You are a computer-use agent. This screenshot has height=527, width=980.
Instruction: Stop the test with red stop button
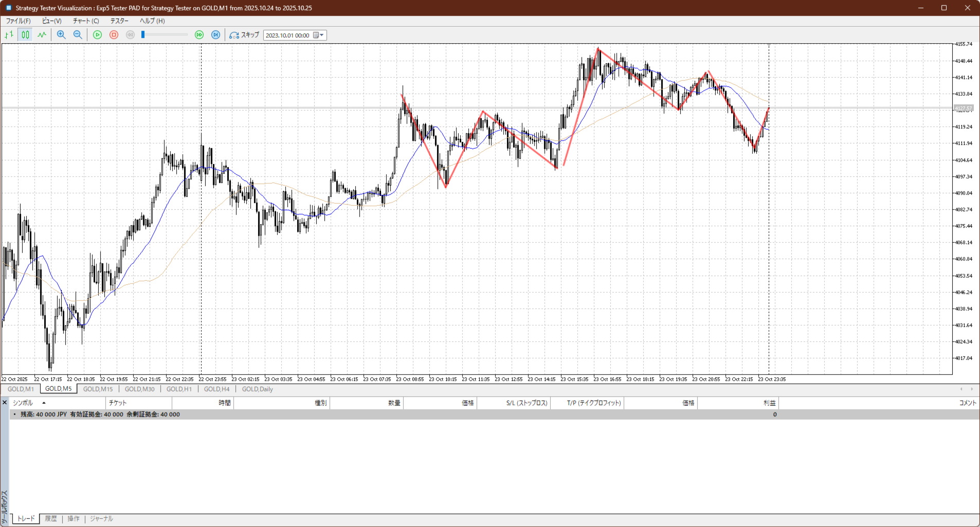[114, 35]
